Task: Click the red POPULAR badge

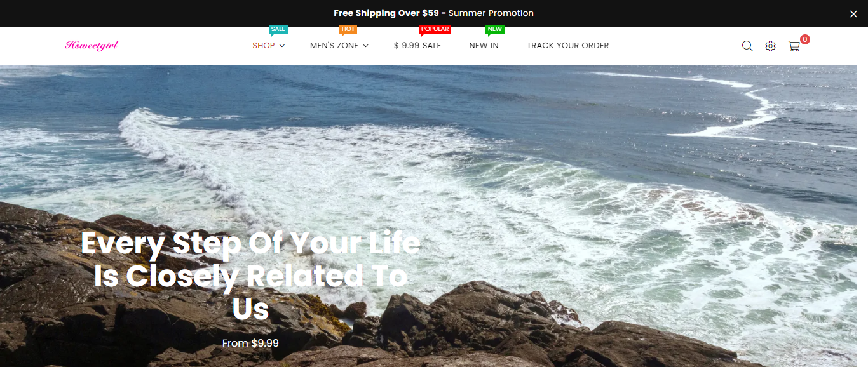Action: click(x=435, y=29)
